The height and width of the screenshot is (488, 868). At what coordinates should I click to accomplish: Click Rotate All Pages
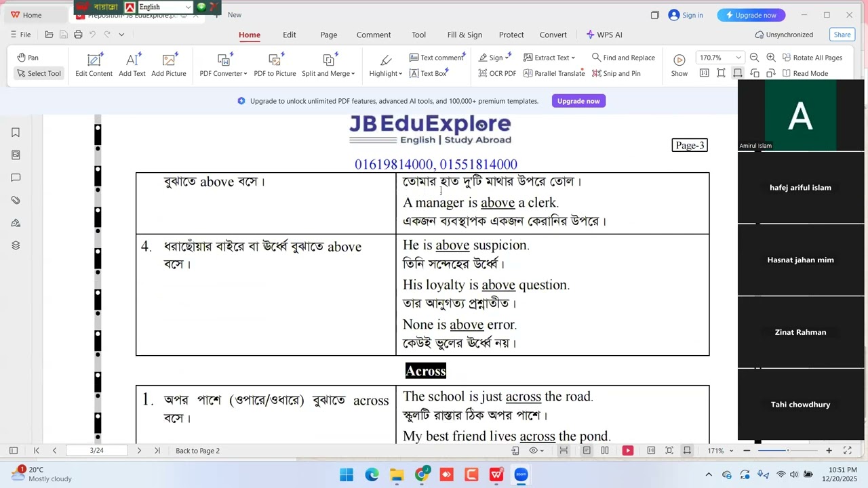point(812,58)
